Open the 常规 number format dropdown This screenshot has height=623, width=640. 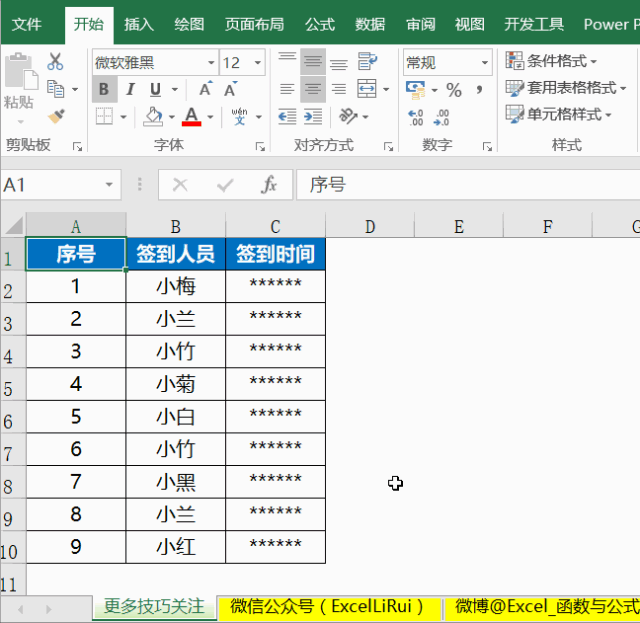(x=485, y=62)
